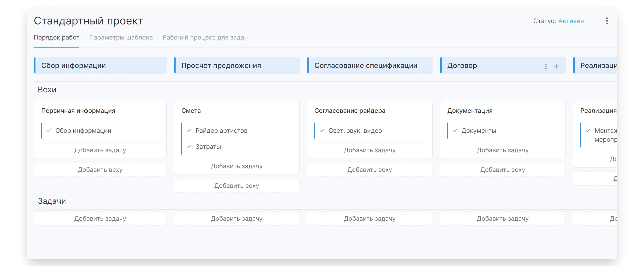
Task: Click checkmark icon next to Документы
Action: tap(455, 131)
